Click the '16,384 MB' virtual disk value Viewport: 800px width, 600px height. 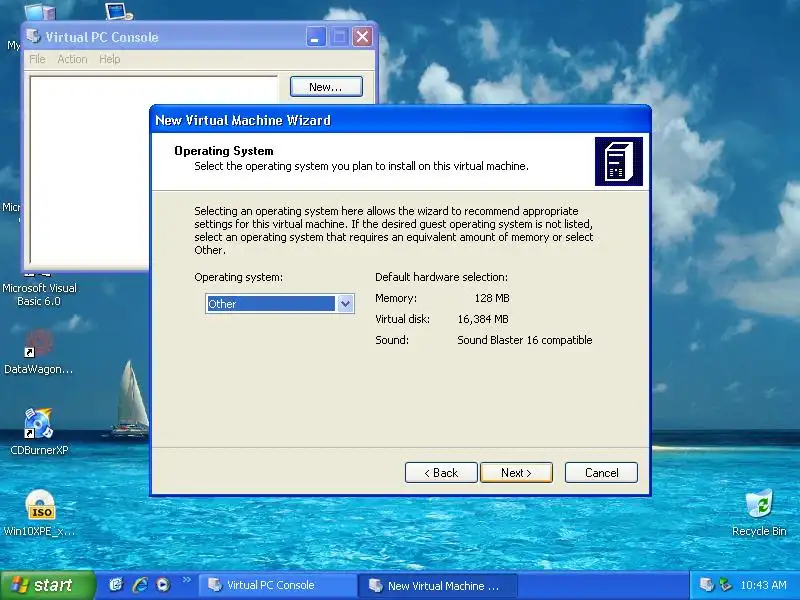(483, 319)
